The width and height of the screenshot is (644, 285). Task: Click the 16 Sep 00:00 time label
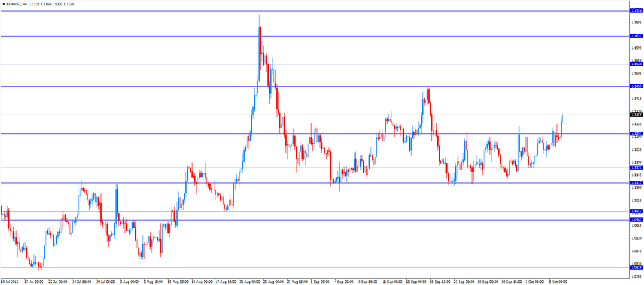tap(417, 282)
